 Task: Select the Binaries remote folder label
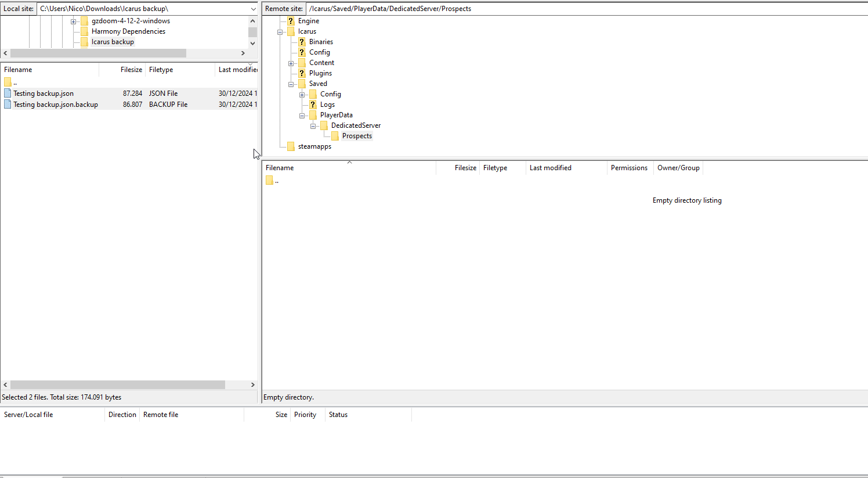point(321,42)
